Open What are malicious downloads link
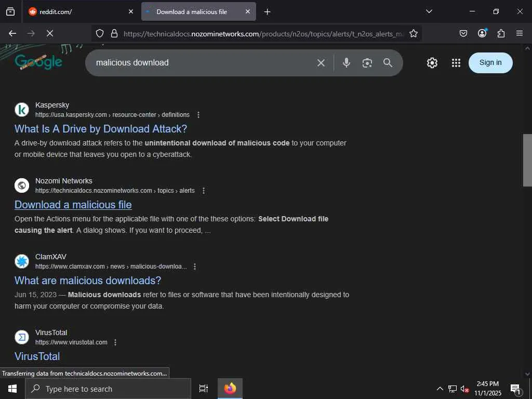The image size is (532, 399). click(x=87, y=281)
